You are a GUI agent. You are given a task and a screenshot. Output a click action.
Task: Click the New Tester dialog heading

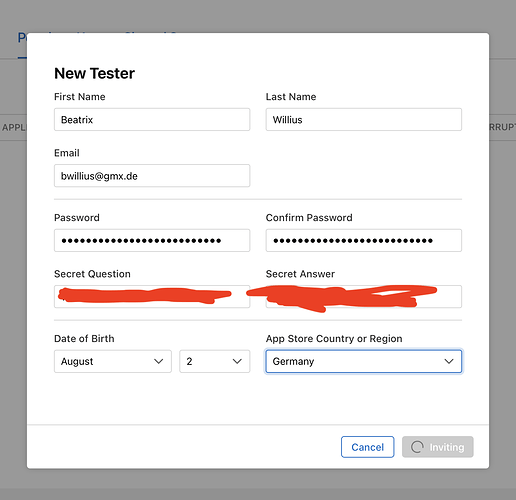(x=94, y=73)
